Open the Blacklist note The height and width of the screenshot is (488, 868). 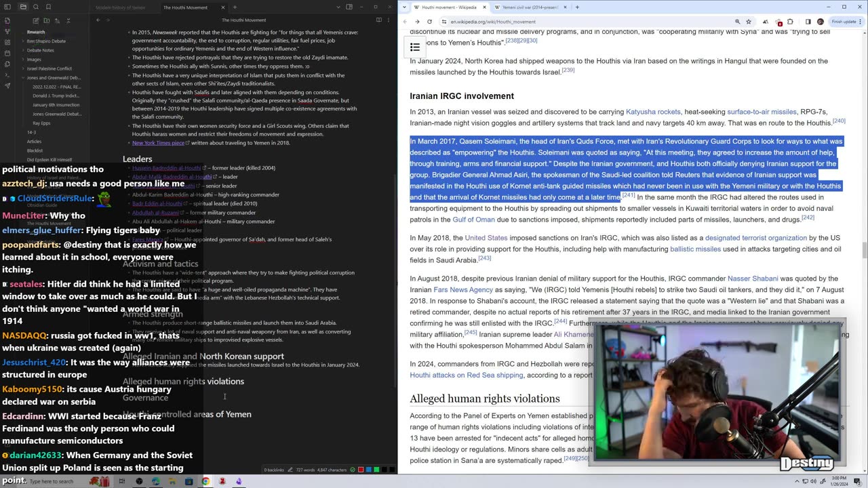[x=35, y=150]
